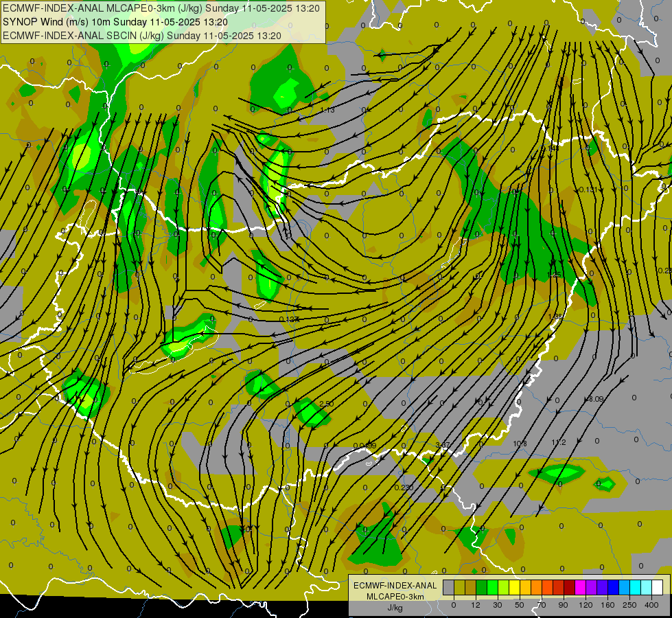Screen dimensions: 672x618
Task: Click the map value '1.38'
Action: click(x=555, y=317)
